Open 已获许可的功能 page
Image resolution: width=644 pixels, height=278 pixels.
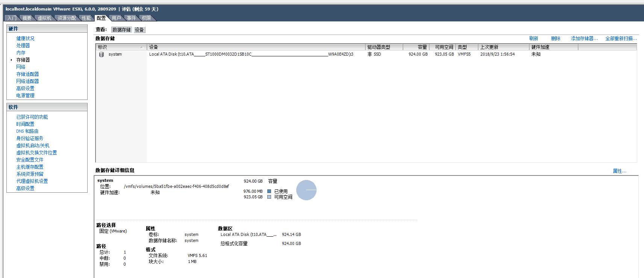coord(32,117)
